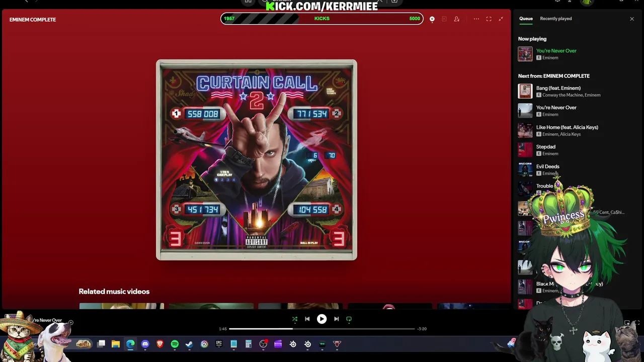The height and width of the screenshot is (362, 644).
Task: Close the queue side panel
Action: tap(632, 19)
